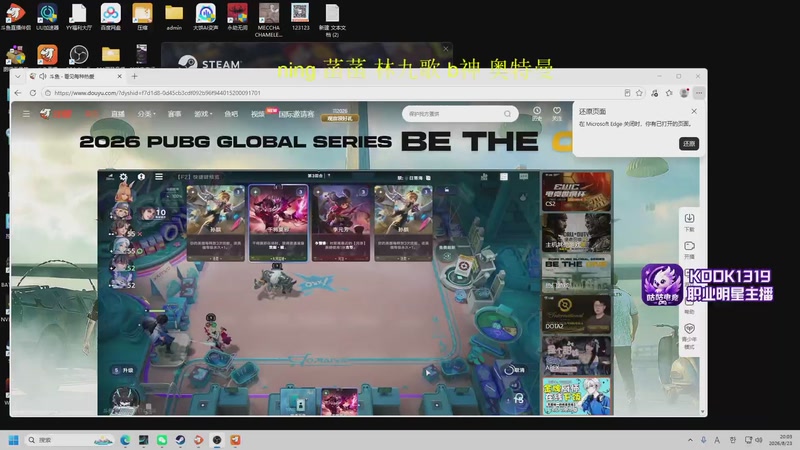Go back in the Edge browser
The image size is (800, 450).
18,93
